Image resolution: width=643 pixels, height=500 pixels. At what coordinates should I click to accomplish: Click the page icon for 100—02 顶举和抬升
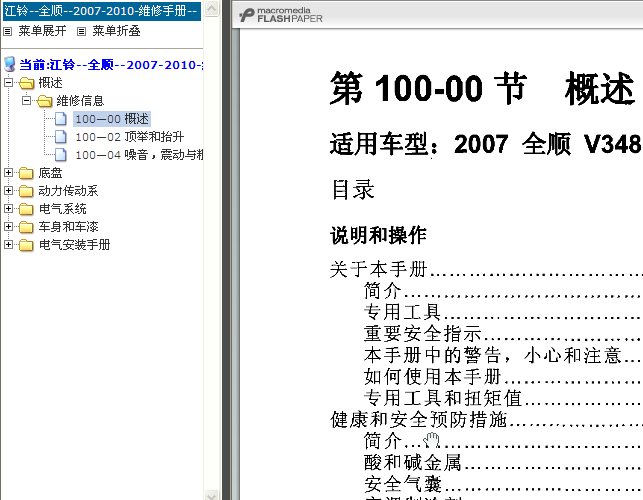61,137
